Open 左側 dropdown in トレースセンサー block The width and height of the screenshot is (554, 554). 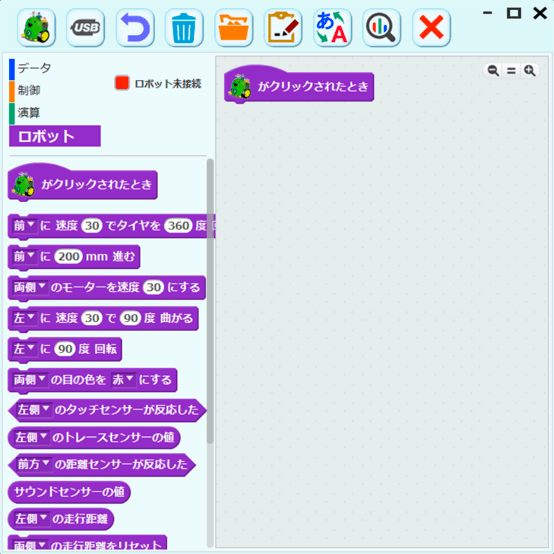[x=31, y=437]
